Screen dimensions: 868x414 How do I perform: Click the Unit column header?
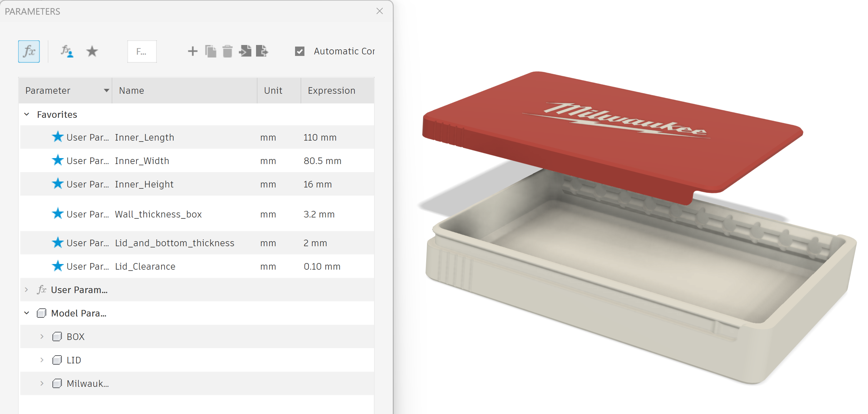(279, 90)
